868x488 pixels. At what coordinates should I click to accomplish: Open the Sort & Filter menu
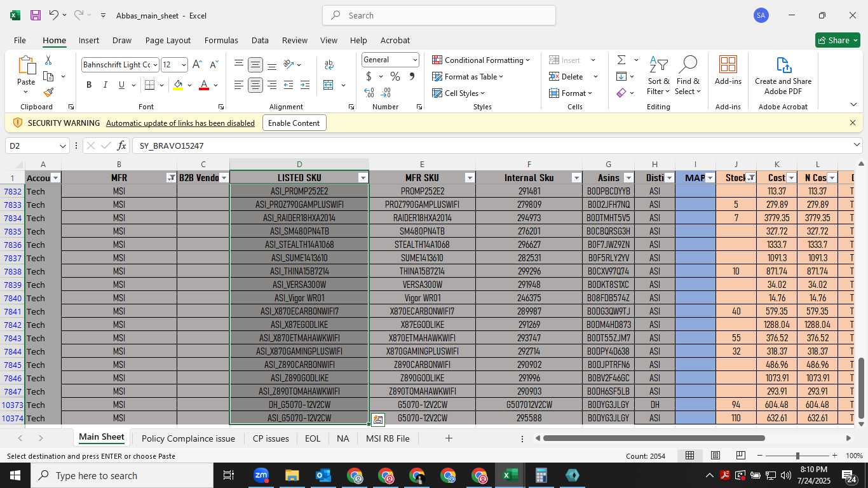[658, 76]
